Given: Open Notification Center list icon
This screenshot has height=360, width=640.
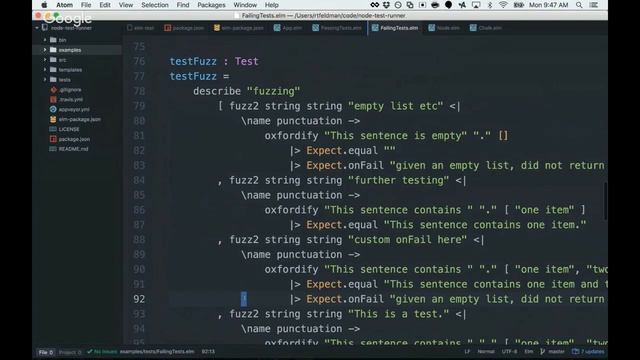Looking at the screenshot, I should [x=594, y=5].
